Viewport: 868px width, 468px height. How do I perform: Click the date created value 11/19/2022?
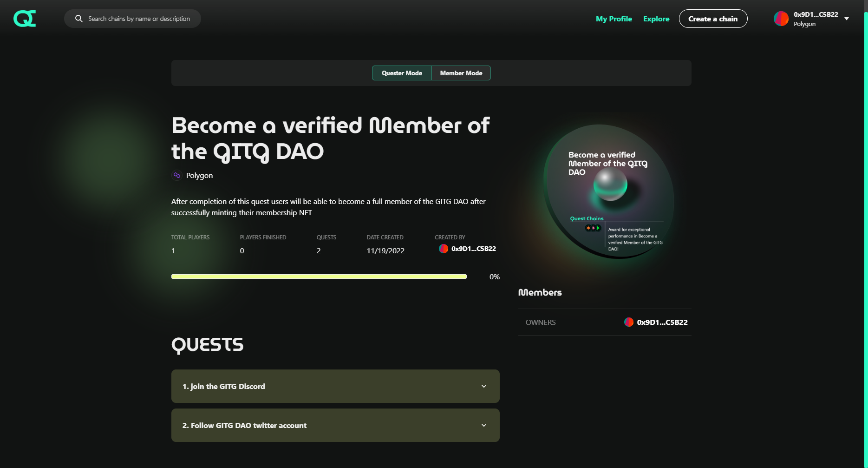pyautogui.click(x=385, y=251)
